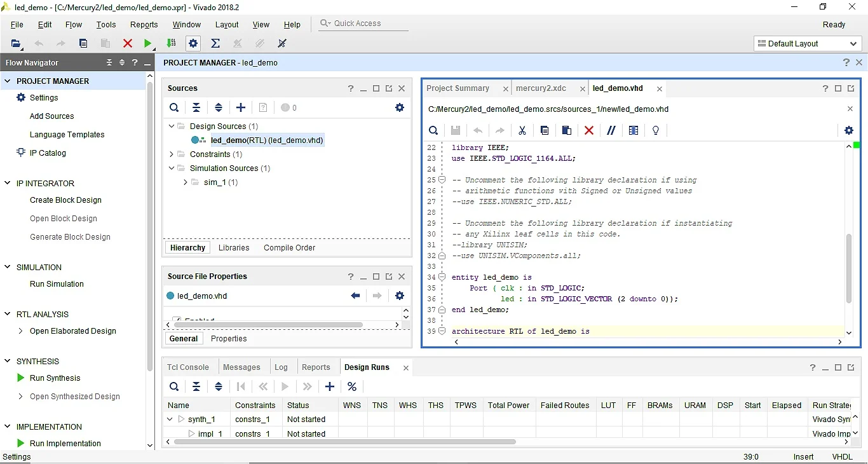The height and width of the screenshot is (464, 868).
Task: Open the Flow menu
Action: 74,25
